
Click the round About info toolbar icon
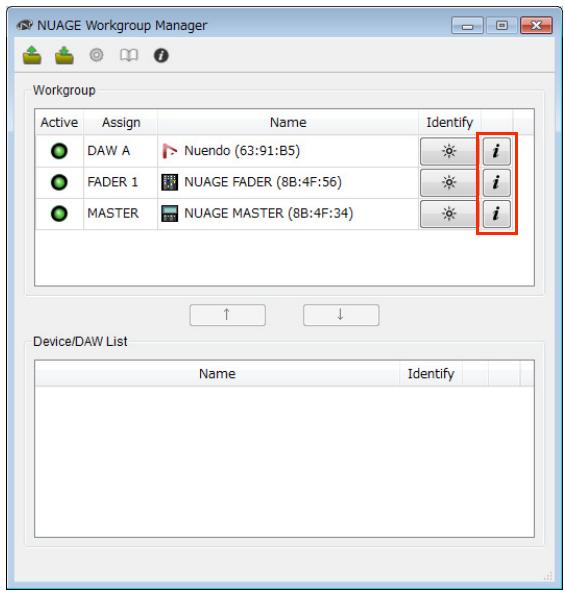click(x=161, y=56)
